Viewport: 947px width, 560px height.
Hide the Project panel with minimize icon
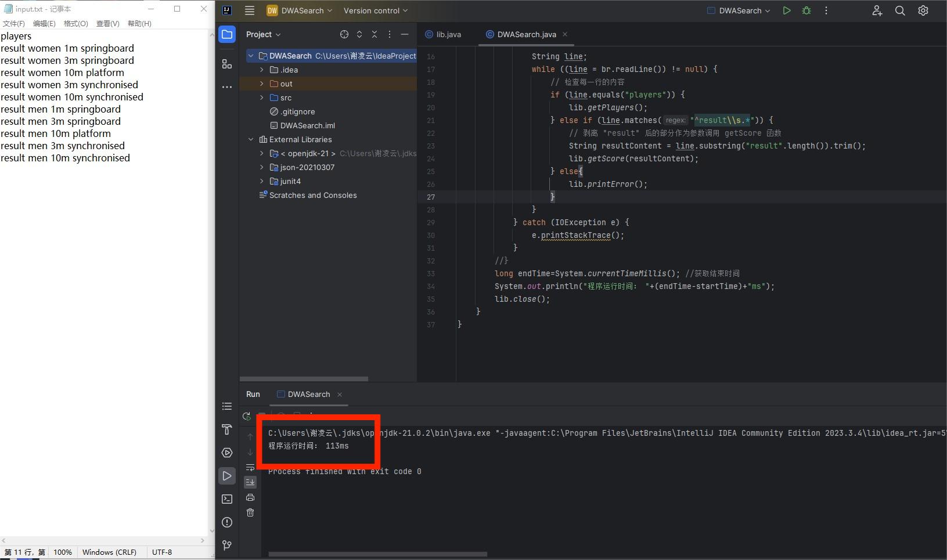[x=405, y=34]
